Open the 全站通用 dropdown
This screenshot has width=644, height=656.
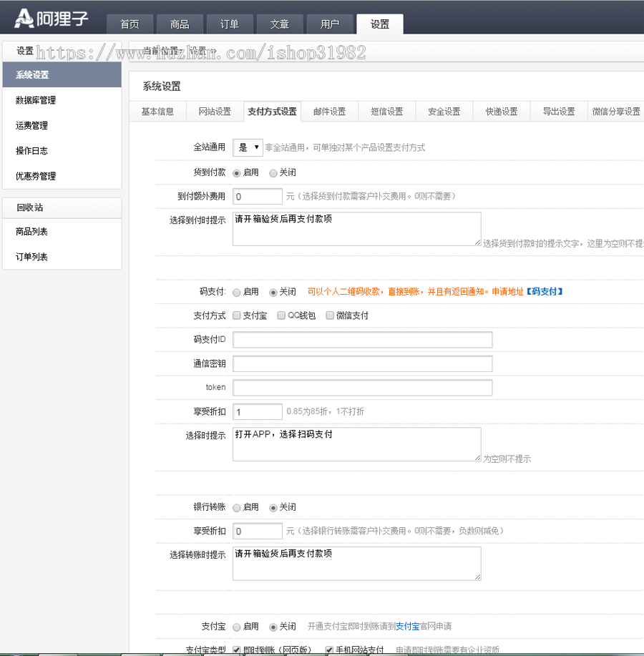tap(248, 147)
